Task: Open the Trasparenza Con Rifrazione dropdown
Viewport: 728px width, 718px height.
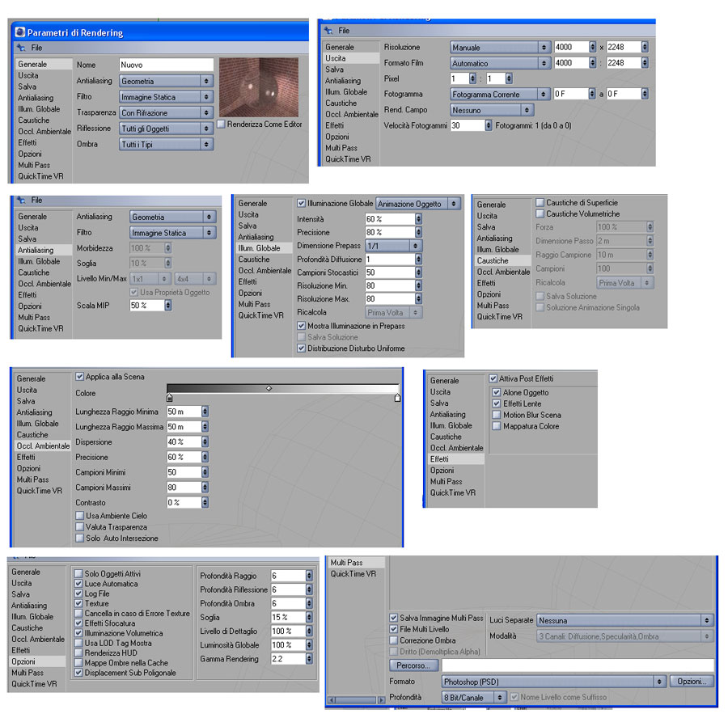Action: (166, 112)
